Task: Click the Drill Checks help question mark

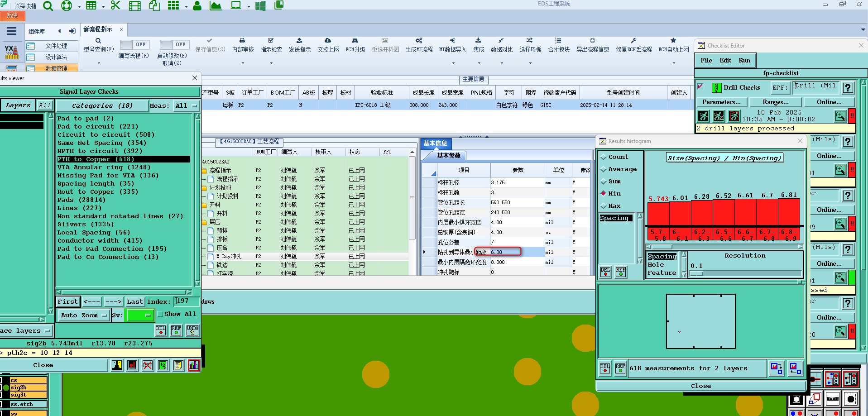Action: (848, 87)
